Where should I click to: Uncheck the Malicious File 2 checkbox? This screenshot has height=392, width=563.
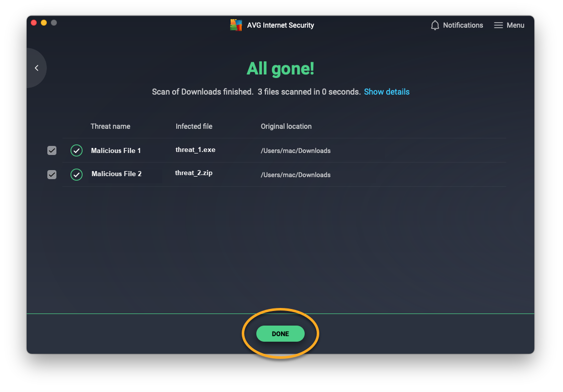click(52, 175)
